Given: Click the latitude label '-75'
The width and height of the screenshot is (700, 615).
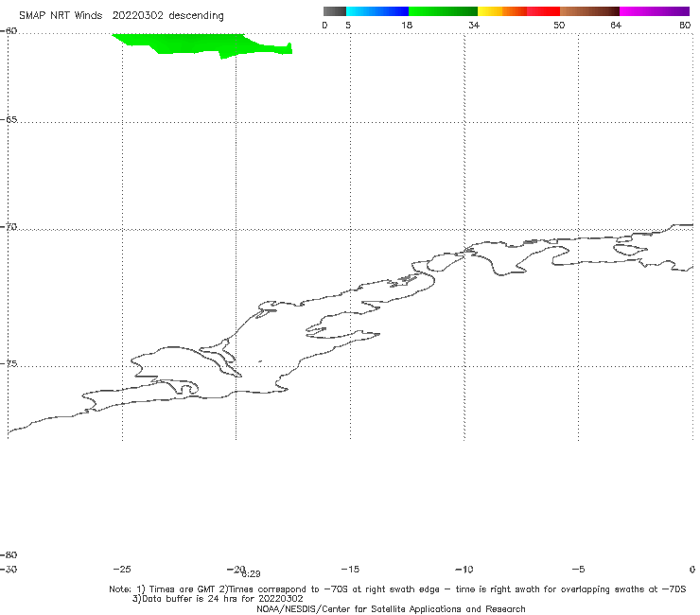Looking at the screenshot, I should 9,363.
